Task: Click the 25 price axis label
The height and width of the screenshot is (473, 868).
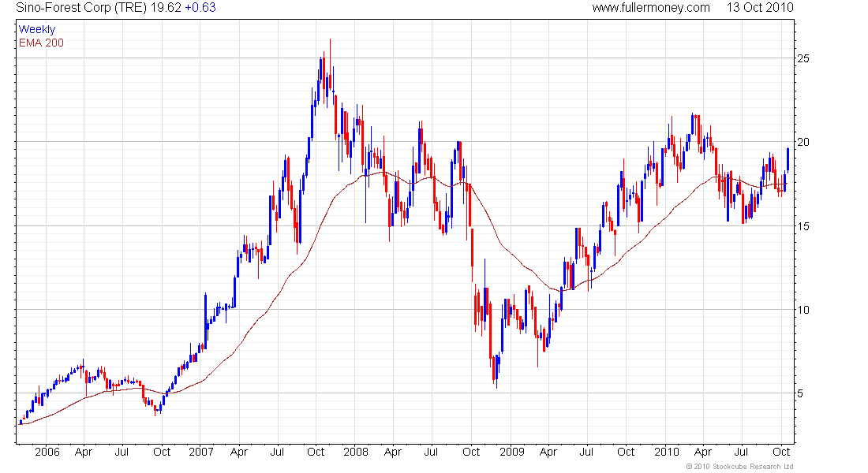Action: click(x=803, y=58)
